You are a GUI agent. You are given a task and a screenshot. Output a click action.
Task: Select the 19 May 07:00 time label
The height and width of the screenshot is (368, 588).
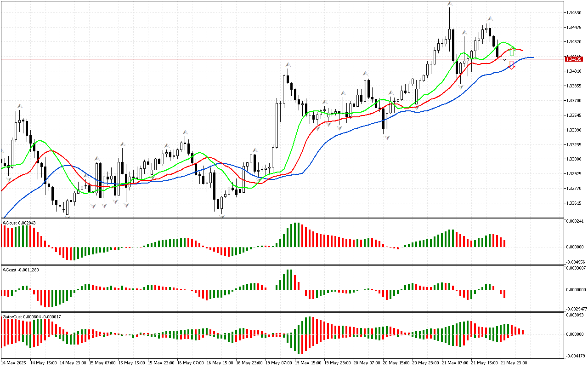[278, 362]
